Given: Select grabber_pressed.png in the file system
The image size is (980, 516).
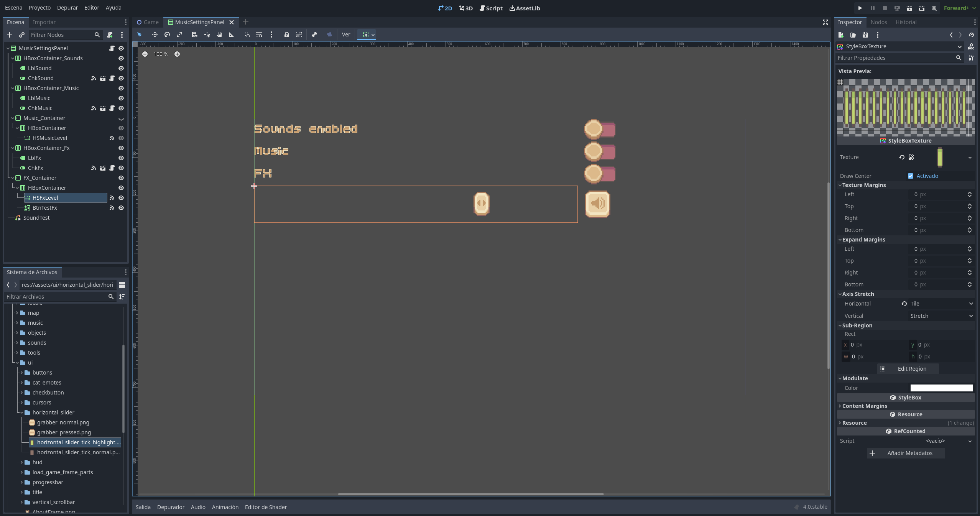Looking at the screenshot, I should [x=64, y=432].
